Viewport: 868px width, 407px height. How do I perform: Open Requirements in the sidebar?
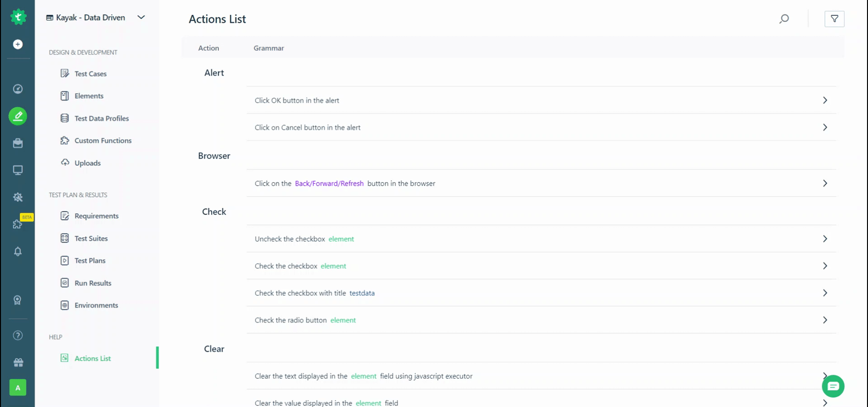96,216
